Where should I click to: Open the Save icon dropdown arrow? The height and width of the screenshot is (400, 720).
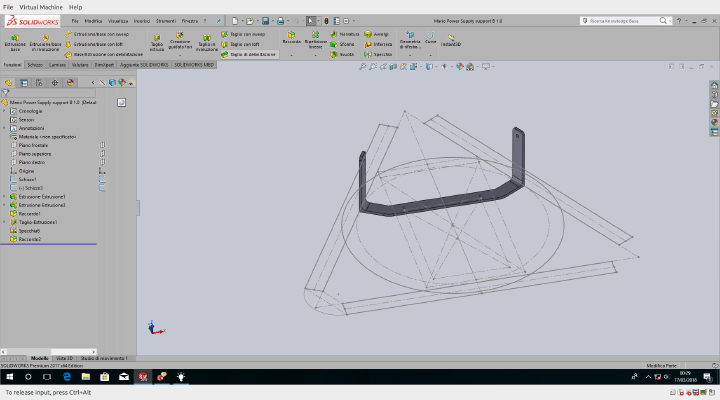click(x=272, y=21)
